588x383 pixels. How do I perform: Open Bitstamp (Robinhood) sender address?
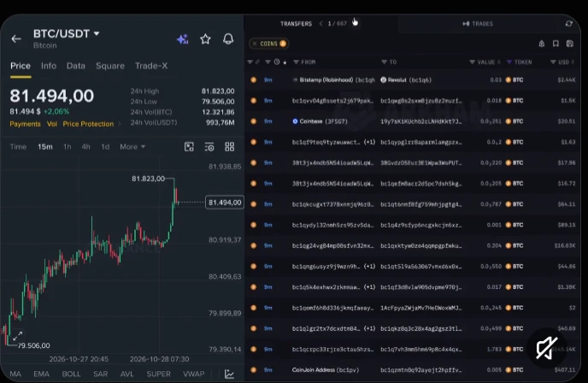point(334,80)
